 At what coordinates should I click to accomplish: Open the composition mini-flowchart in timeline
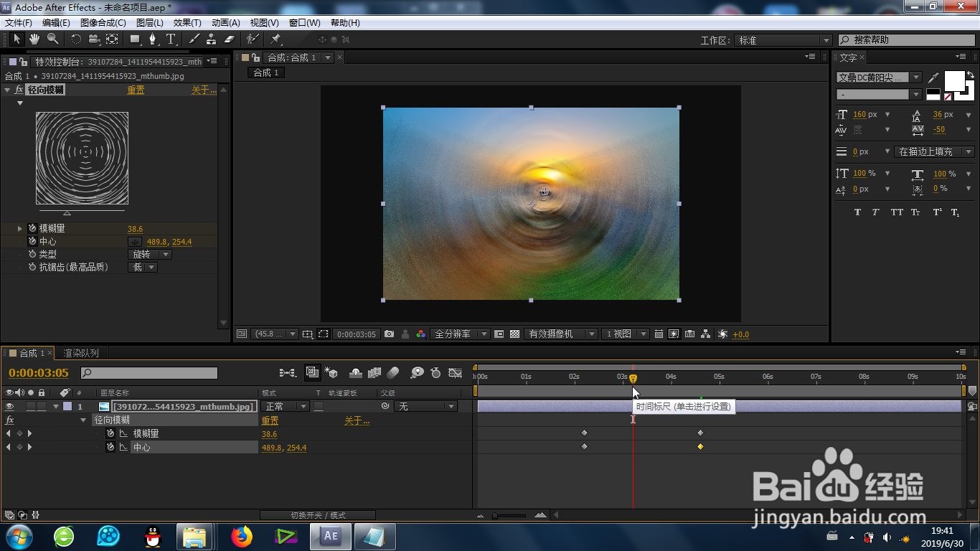coord(287,372)
